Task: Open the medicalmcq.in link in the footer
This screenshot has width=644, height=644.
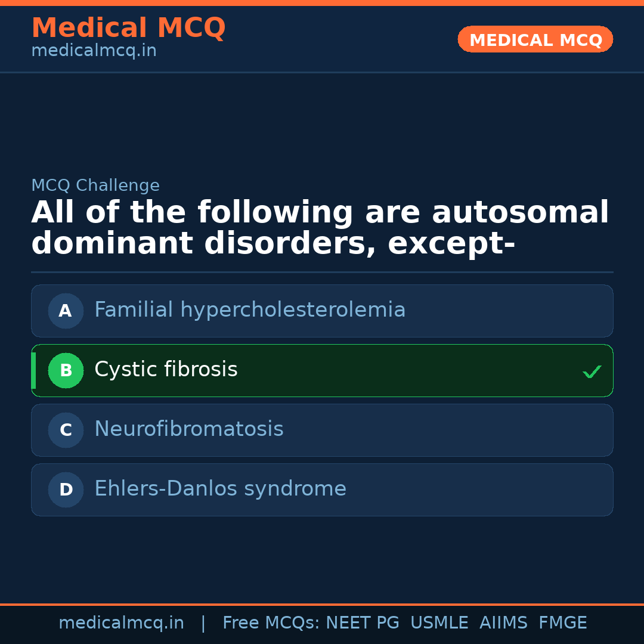Action: tap(121, 623)
